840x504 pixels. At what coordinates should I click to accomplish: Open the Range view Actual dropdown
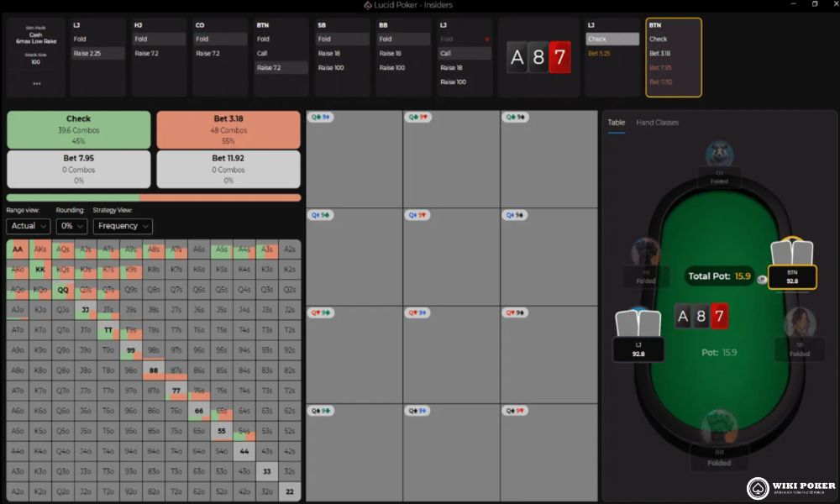[x=29, y=226]
